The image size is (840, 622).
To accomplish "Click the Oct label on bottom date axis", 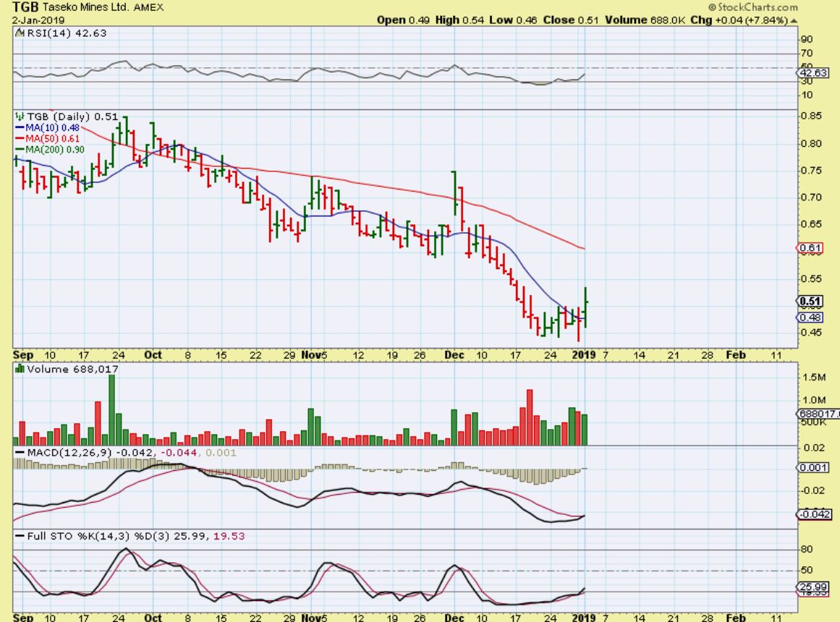I will click(152, 617).
